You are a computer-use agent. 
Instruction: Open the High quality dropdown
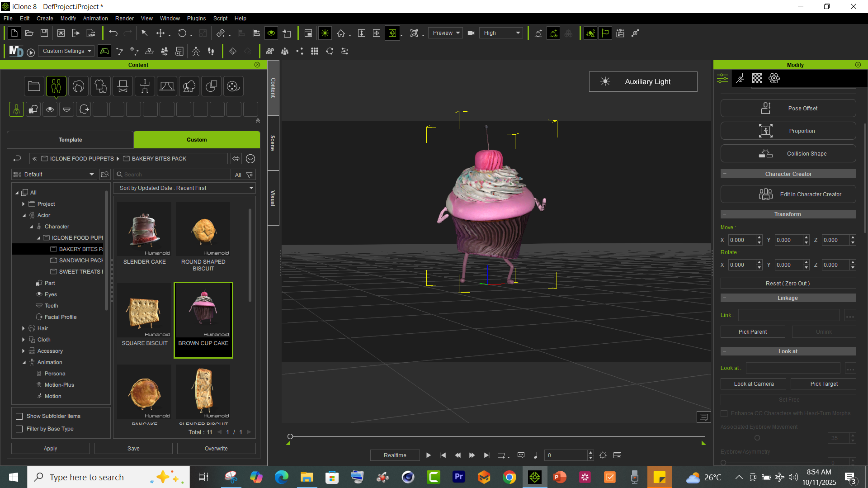click(x=502, y=33)
